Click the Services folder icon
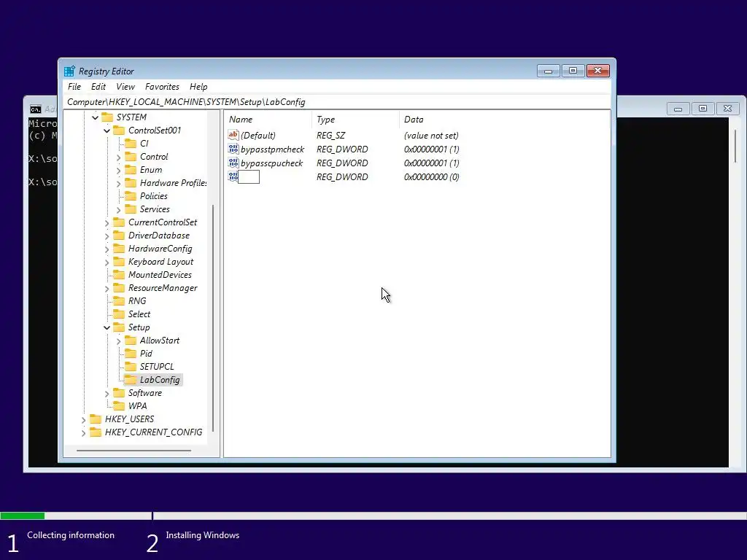 131,209
